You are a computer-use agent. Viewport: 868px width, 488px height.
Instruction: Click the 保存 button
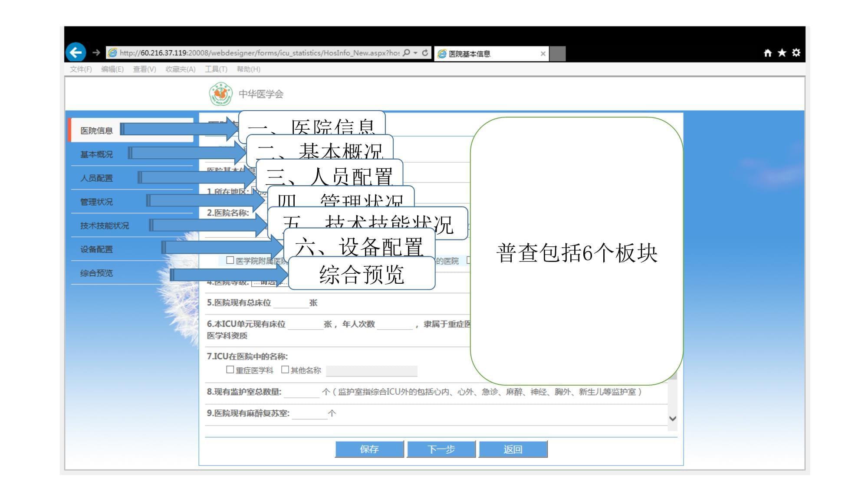pos(369,449)
